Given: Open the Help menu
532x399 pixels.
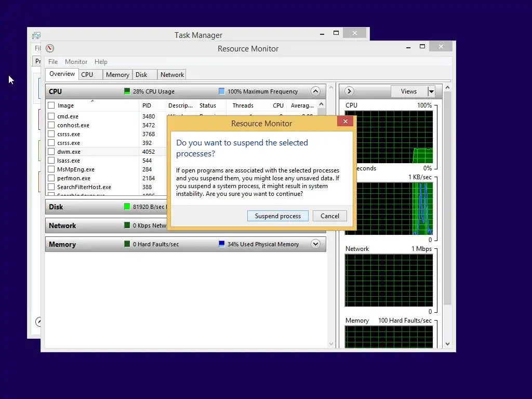Looking at the screenshot, I should click(x=101, y=62).
